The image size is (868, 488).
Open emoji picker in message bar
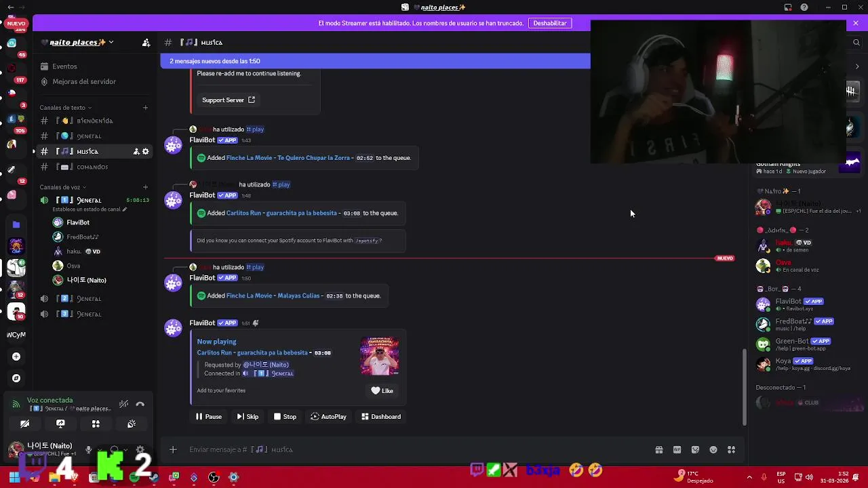point(713,449)
